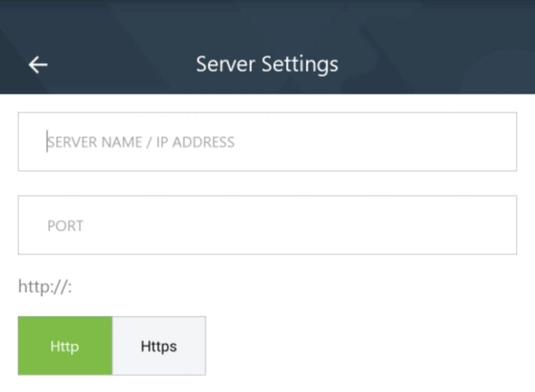The image size is (535, 392).
Task: Enable secure Https connection
Action: [159, 346]
